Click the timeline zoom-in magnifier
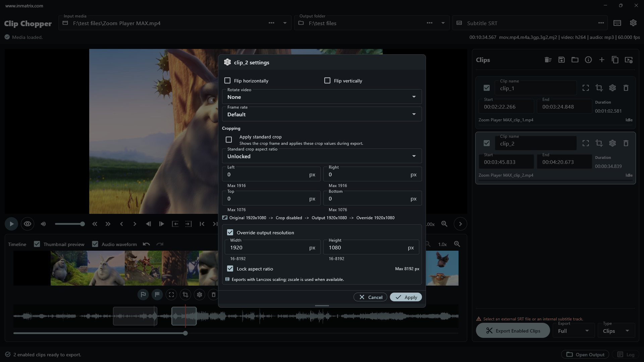 coord(457,244)
